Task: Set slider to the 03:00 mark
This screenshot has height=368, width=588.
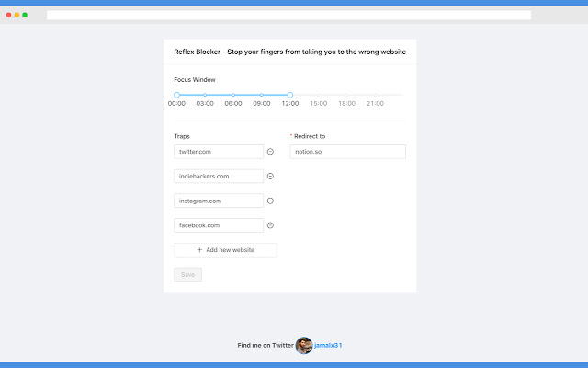Action: pyautogui.click(x=205, y=95)
